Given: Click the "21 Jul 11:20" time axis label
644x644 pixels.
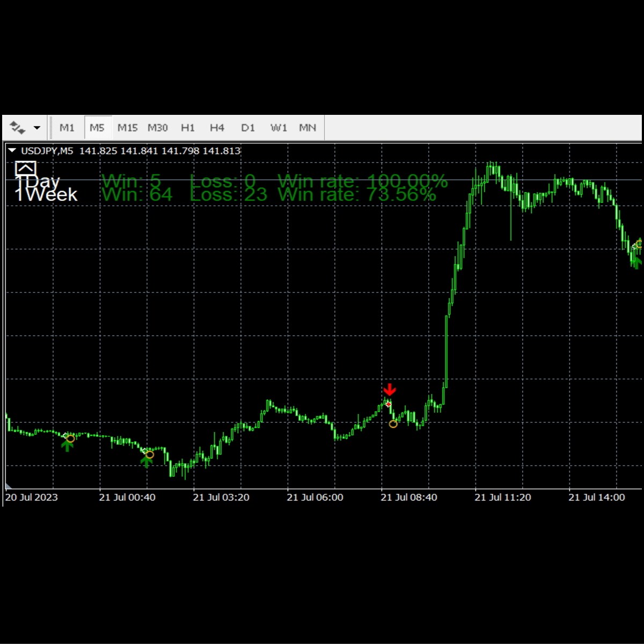Looking at the screenshot, I should 503,497.
